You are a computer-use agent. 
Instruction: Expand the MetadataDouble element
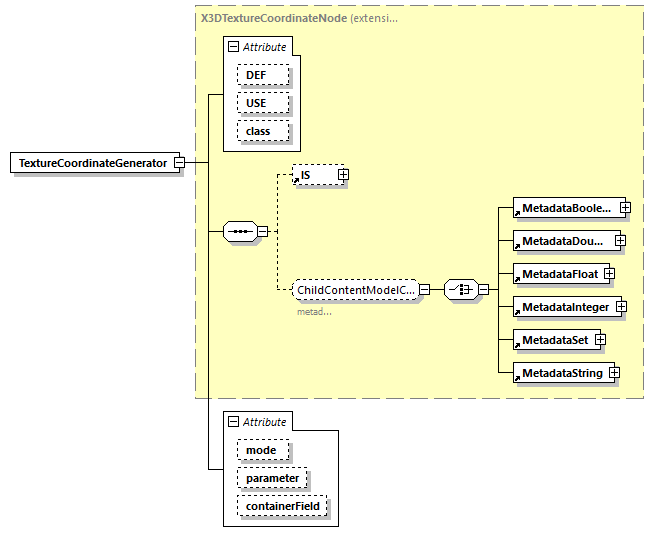619,241
